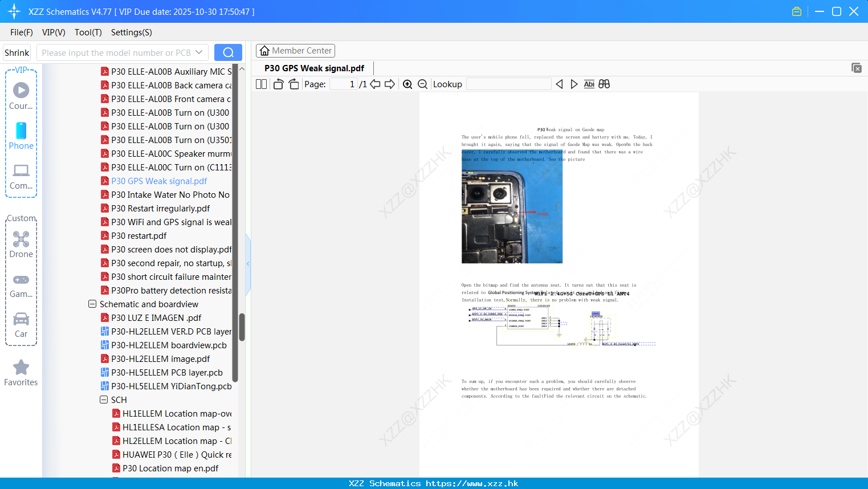
Task: Select the Phone category
Action: 21,136
